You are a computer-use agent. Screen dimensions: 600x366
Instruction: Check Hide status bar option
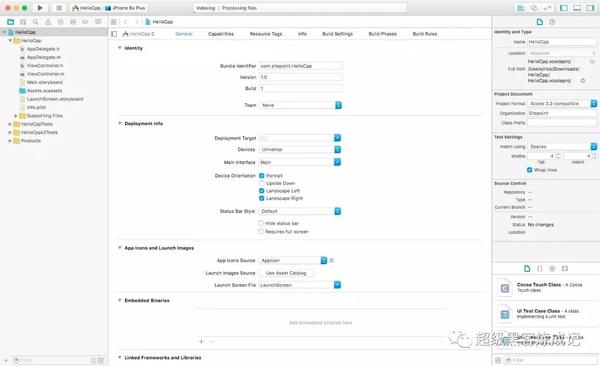point(261,223)
